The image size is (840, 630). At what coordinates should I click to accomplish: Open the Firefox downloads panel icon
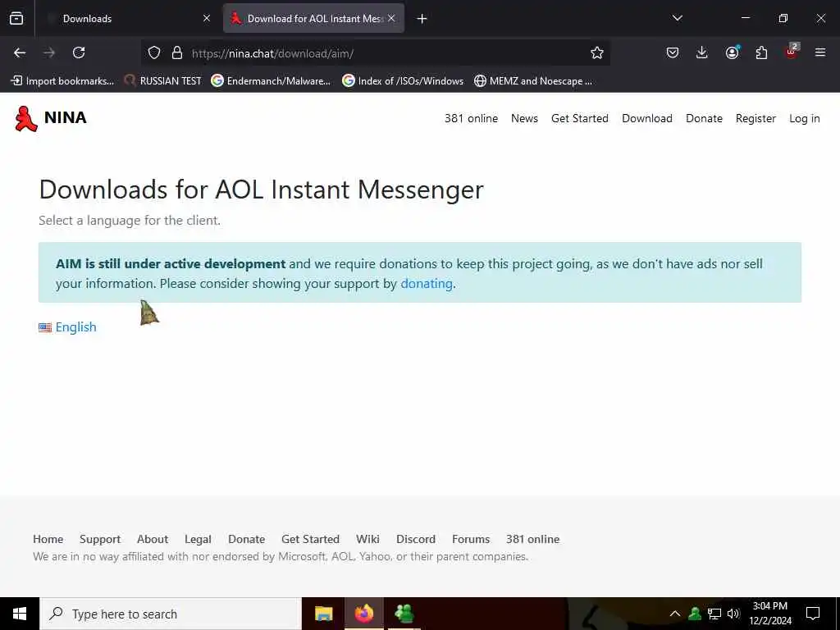[x=702, y=52]
